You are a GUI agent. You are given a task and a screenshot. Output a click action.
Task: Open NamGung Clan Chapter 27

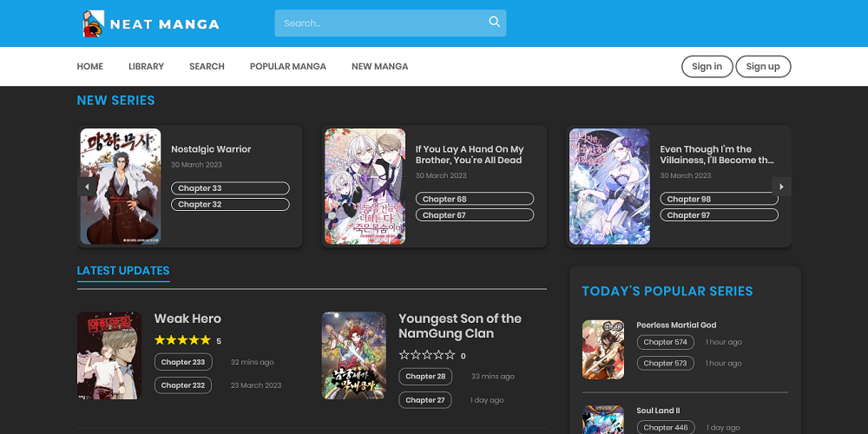pyautogui.click(x=425, y=399)
